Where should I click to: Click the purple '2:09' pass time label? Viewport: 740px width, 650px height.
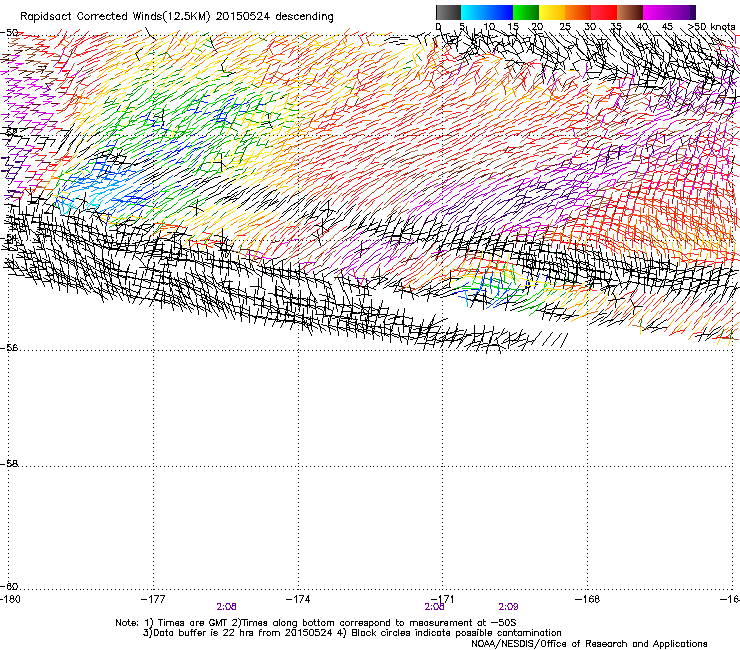[x=508, y=607]
